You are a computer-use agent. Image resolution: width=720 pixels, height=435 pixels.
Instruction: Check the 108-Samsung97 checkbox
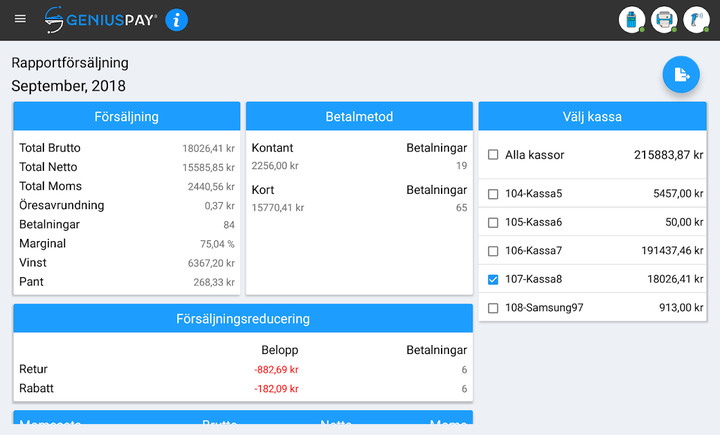(x=493, y=308)
